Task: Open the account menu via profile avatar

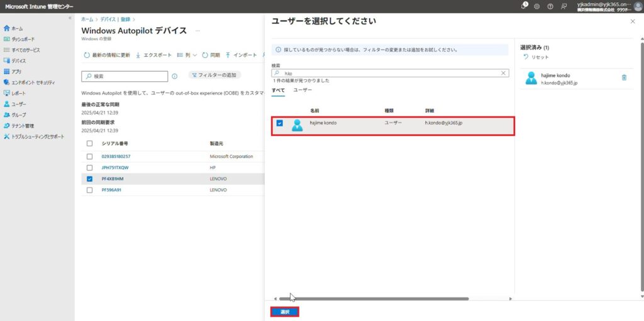Action: (x=637, y=6)
